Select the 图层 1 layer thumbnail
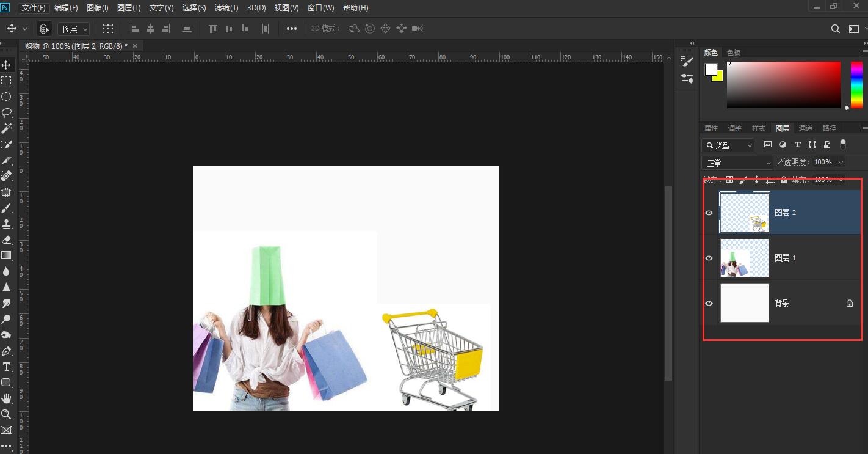 (745, 258)
